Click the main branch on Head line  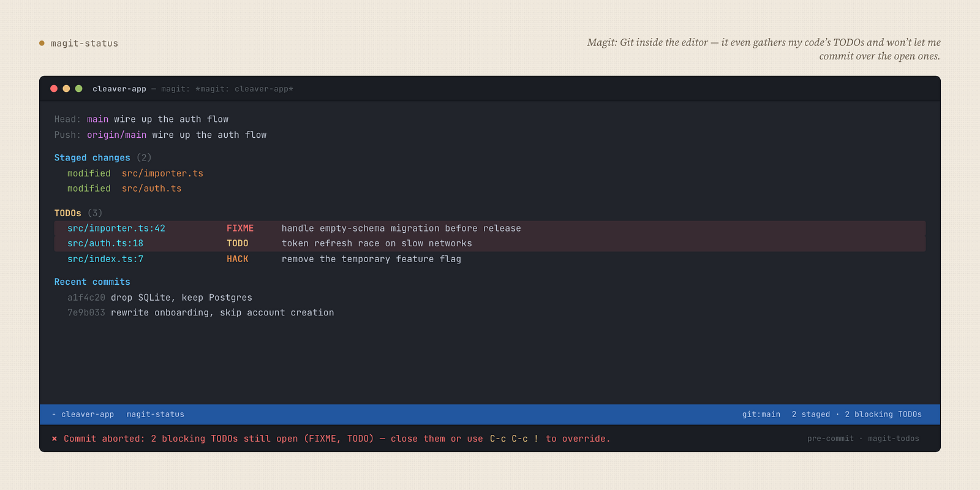pos(97,119)
